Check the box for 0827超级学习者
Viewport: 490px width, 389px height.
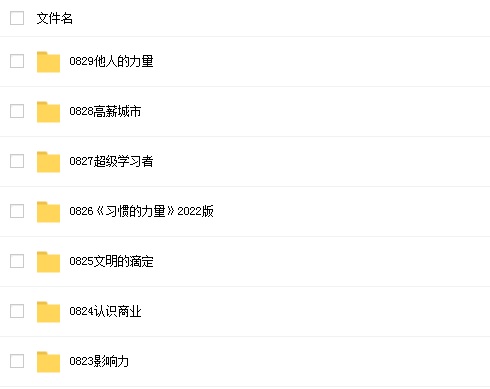17,161
